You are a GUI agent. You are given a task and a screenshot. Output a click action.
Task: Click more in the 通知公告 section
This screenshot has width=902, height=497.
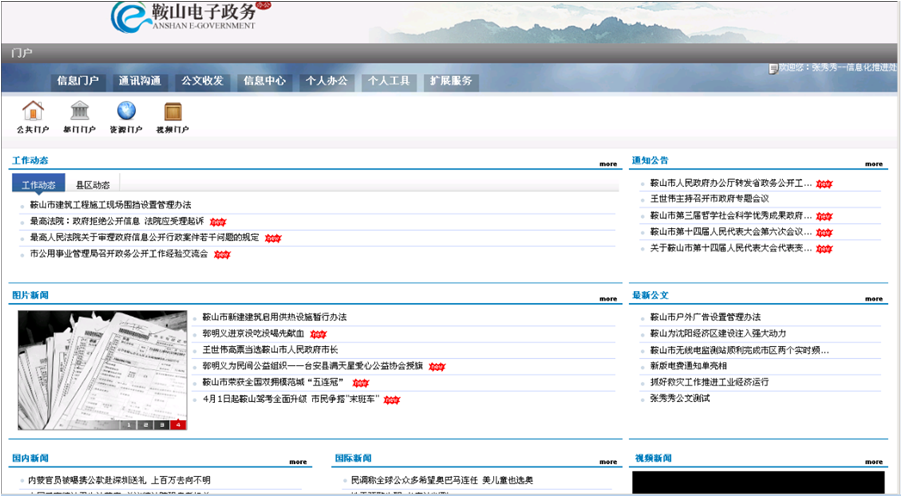(x=873, y=164)
